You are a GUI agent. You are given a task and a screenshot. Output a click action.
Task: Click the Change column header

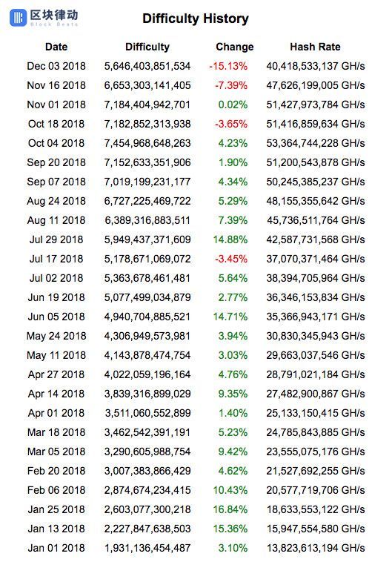coord(234,47)
